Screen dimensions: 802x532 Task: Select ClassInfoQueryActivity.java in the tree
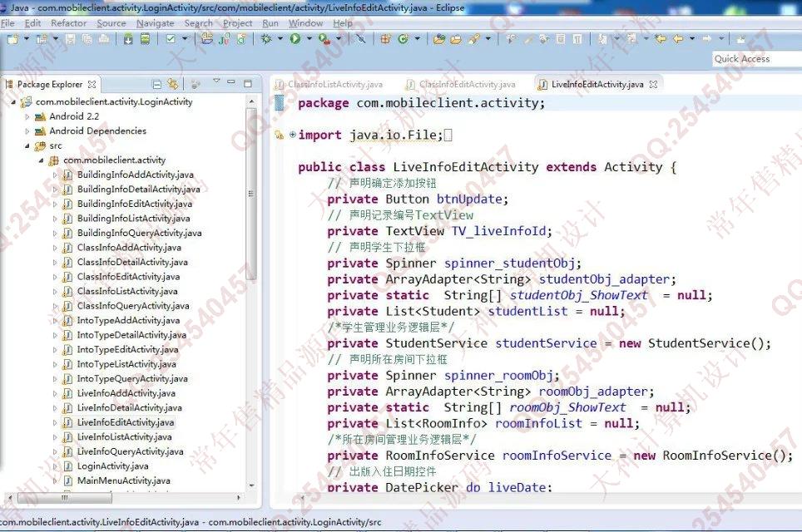[x=133, y=306]
